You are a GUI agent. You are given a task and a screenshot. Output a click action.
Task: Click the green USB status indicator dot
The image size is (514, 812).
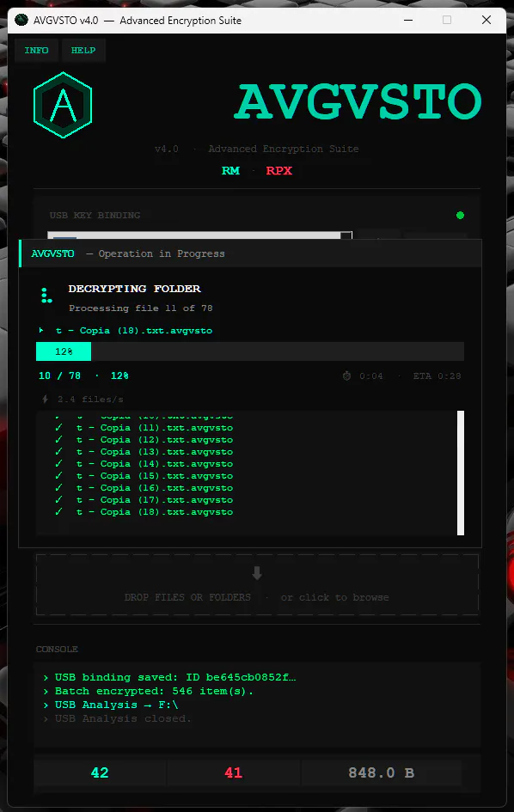click(460, 216)
